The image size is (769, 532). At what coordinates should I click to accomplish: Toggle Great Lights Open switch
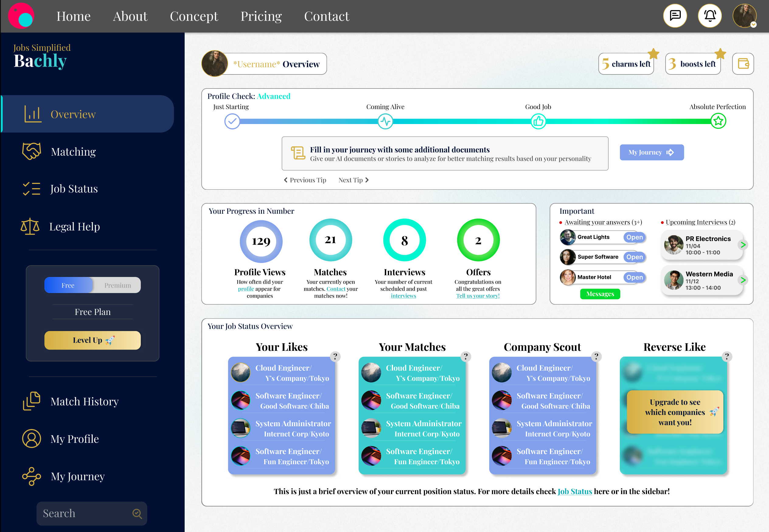(x=634, y=237)
